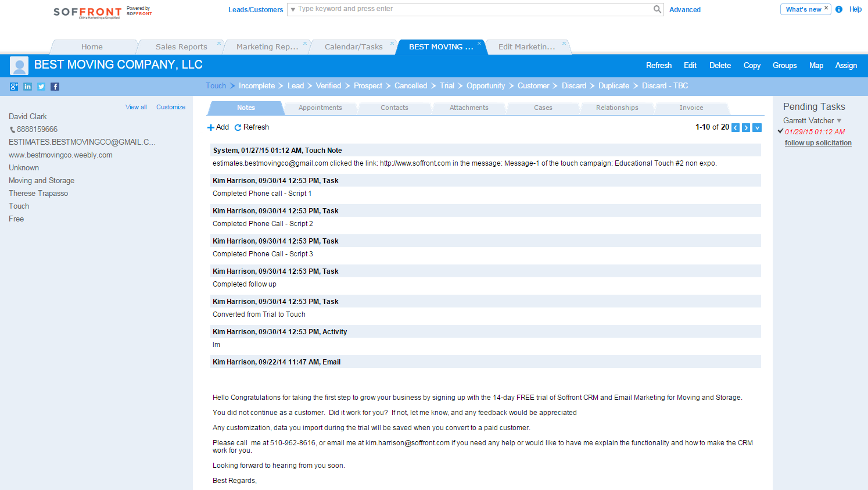Click the Add note plus button
Image resolution: width=868 pixels, height=490 pixels.
pyautogui.click(x=218, y=127)
